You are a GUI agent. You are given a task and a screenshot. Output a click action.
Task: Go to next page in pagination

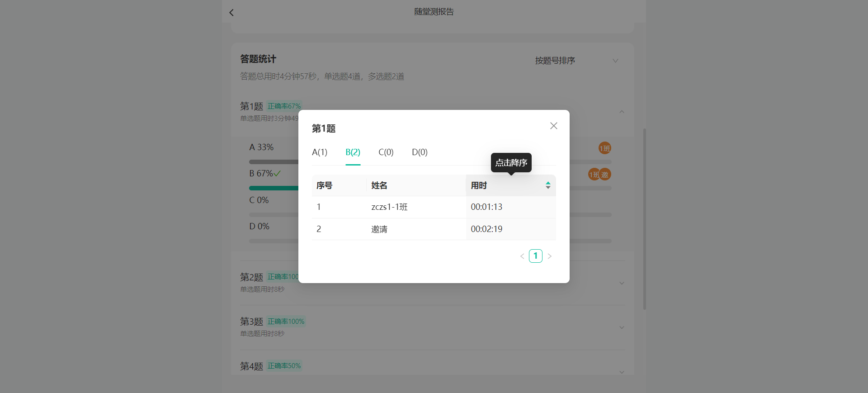click(549, 256)
